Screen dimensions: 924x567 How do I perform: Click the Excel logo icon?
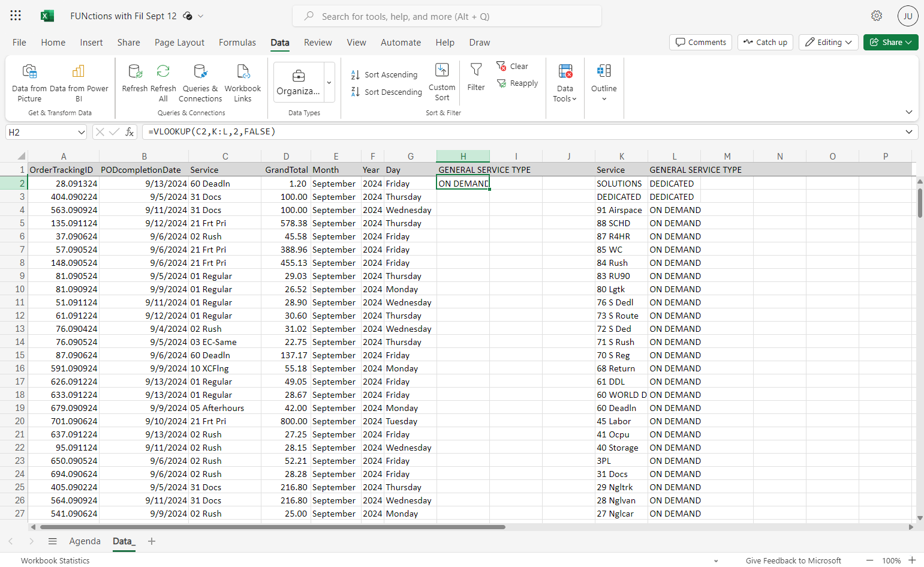pyautogui.click(x=47, y=16)
